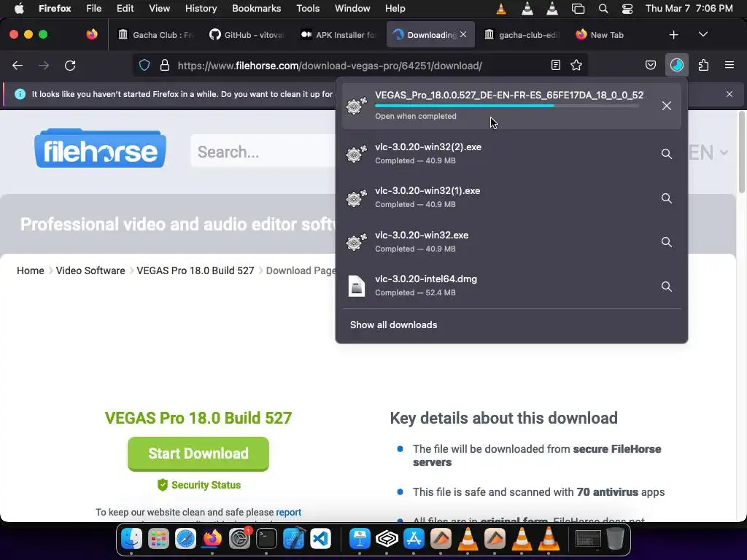Switch to the APK Installer tab
This screenshot has height=560, width=747.
[x=338, y=35]
